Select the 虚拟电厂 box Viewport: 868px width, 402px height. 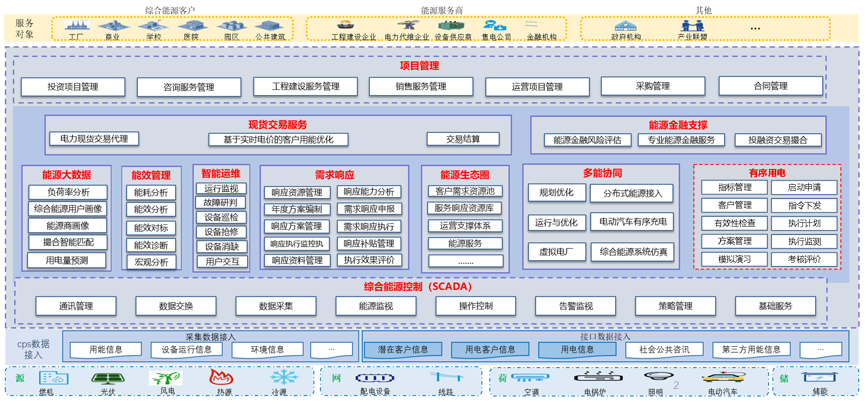556,252
